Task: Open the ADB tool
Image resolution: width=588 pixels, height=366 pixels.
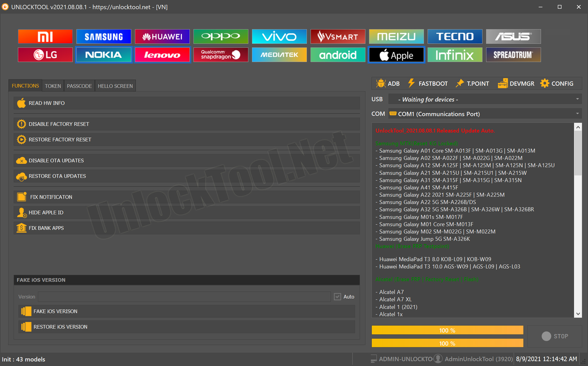Action: pos(388,83)
